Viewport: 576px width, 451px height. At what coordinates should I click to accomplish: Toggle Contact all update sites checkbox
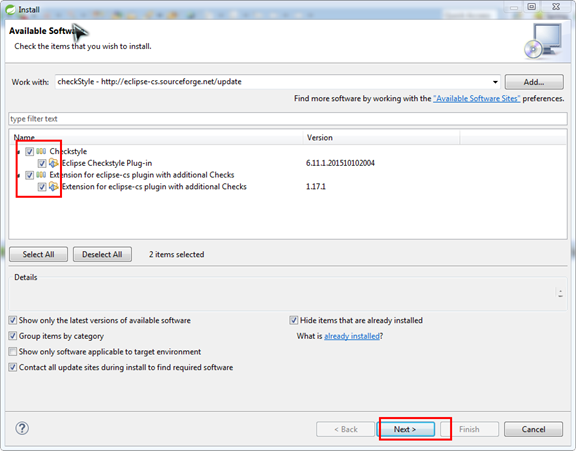click(x=13, y=367)
